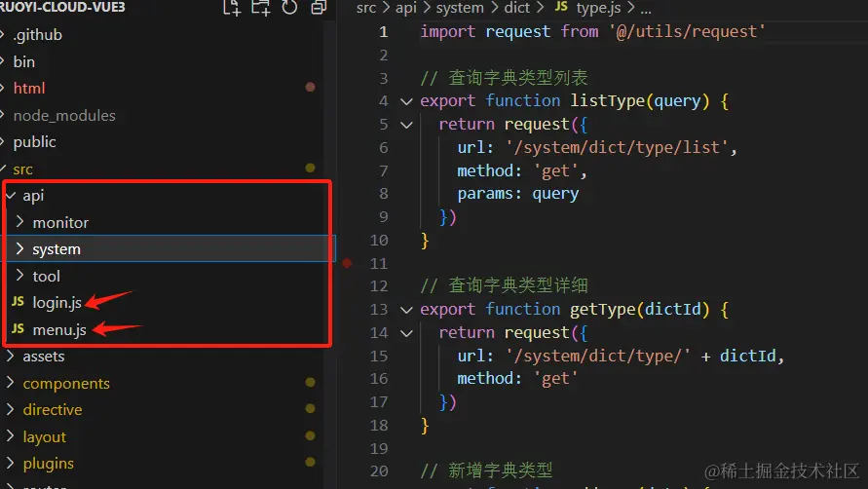Collapse all folders in explorer
This screenshot has height=489, width=868.
pos(319,7)
